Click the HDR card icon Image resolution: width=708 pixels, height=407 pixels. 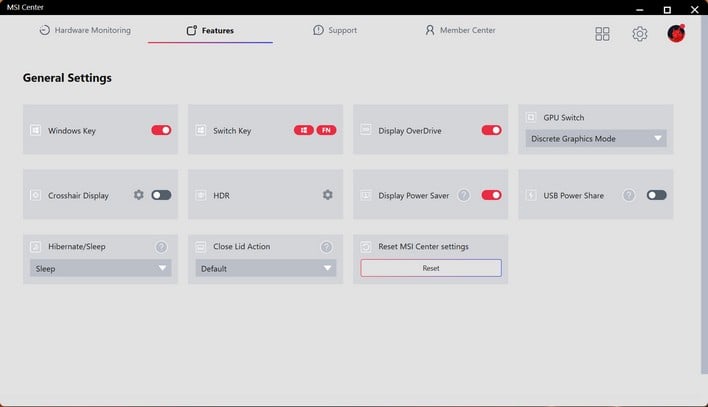200,195
